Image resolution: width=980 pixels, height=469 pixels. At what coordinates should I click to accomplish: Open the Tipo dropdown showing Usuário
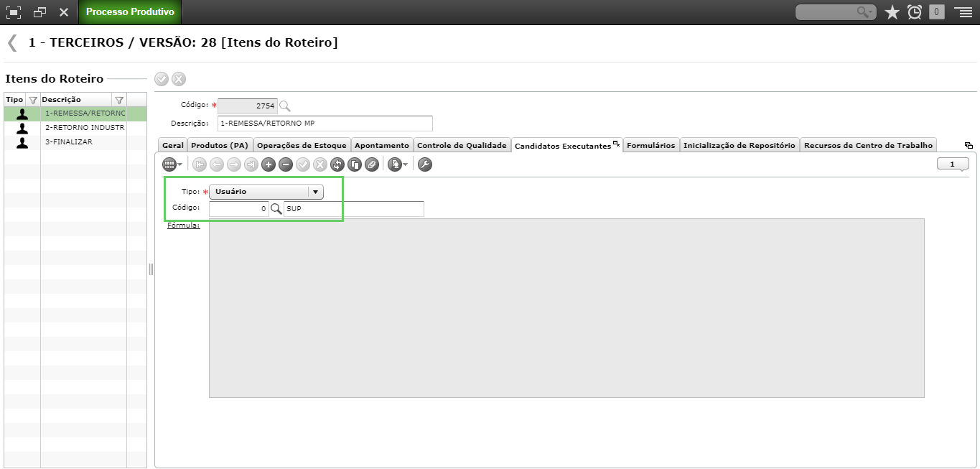266,192
